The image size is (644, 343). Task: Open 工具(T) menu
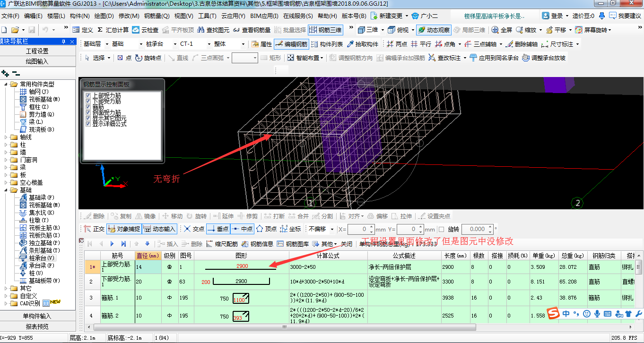207,16
